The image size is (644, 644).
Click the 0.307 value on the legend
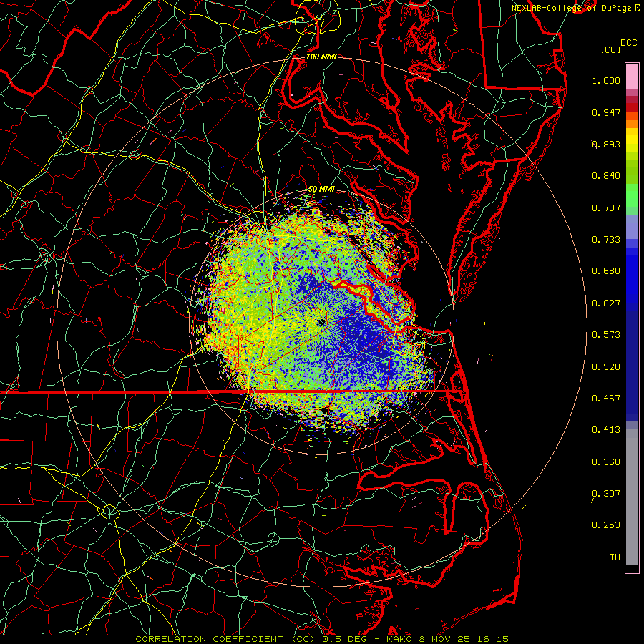tap(606, 494)
